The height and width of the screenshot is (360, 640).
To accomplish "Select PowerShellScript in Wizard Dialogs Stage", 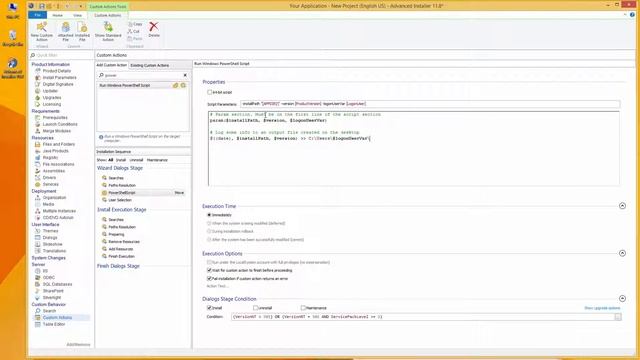I will pyautogui.click(x=122, y=193).
